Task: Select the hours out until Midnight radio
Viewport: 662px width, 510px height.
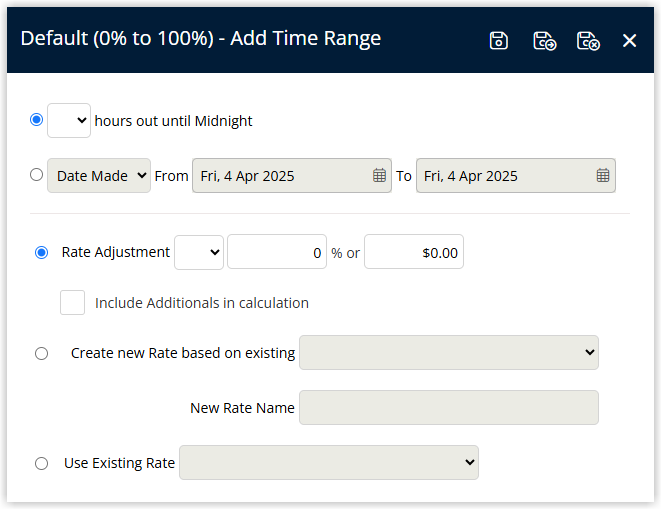Action: click(x=37, y=120)
